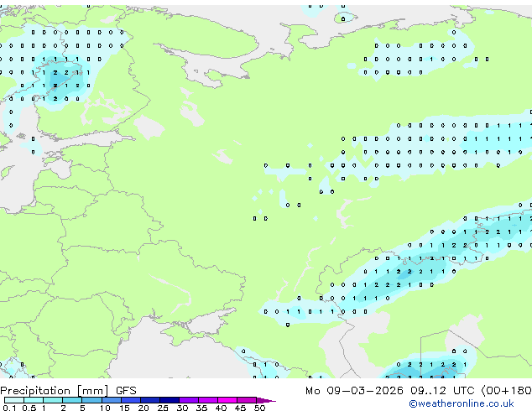
Task: Select the 45–50 mm legend color swatch
Action: click(247, 400)
